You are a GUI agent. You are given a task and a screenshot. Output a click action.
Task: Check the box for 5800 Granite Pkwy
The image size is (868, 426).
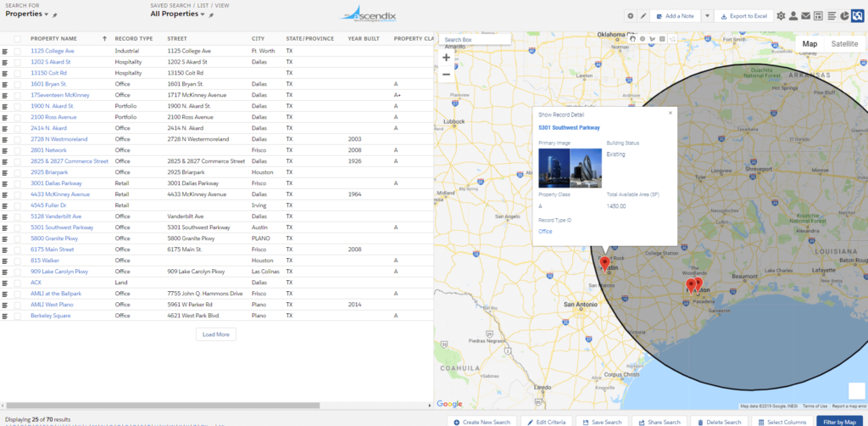(18, 238)
